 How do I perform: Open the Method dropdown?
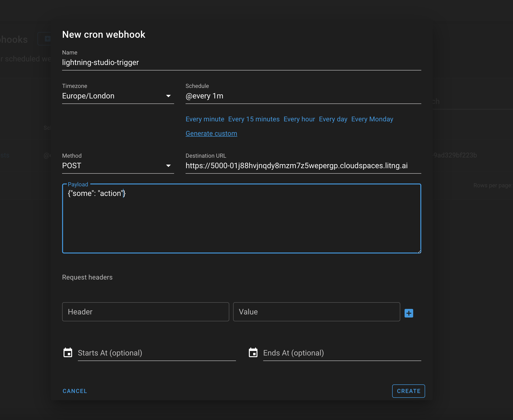(x=109, y=166)
